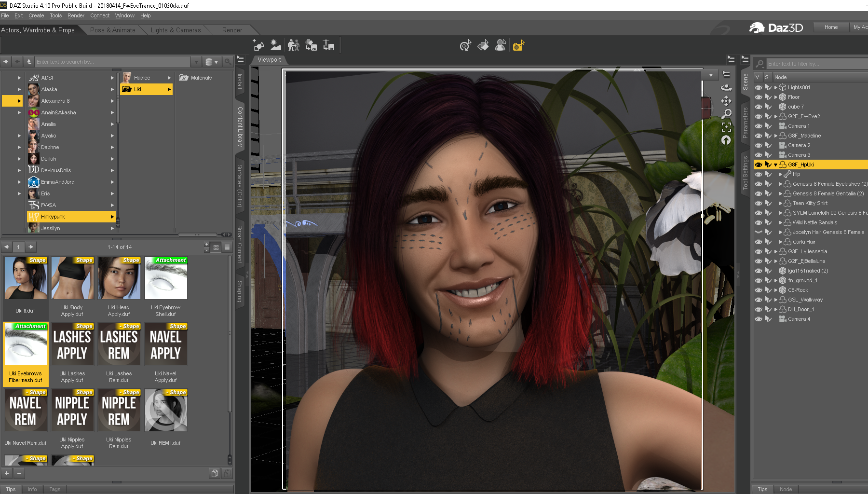Hide the Floor node in Scene

pos(759,97)
